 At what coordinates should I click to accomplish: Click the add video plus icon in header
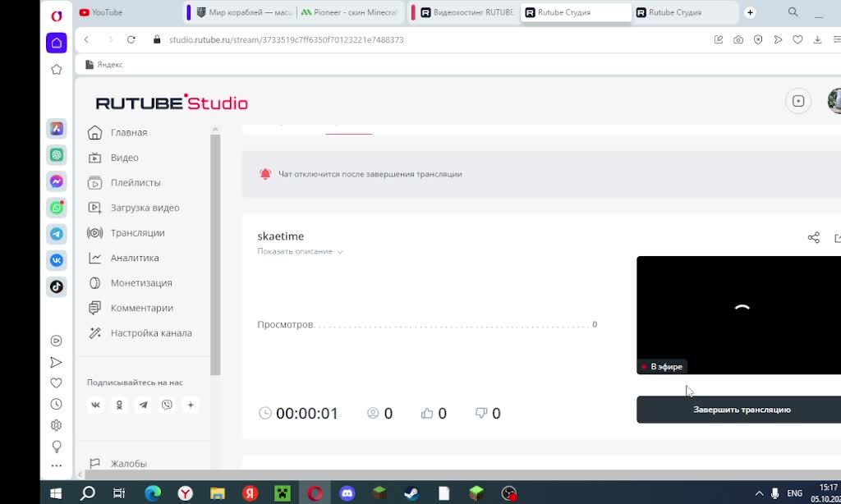[x=798, y=101]
